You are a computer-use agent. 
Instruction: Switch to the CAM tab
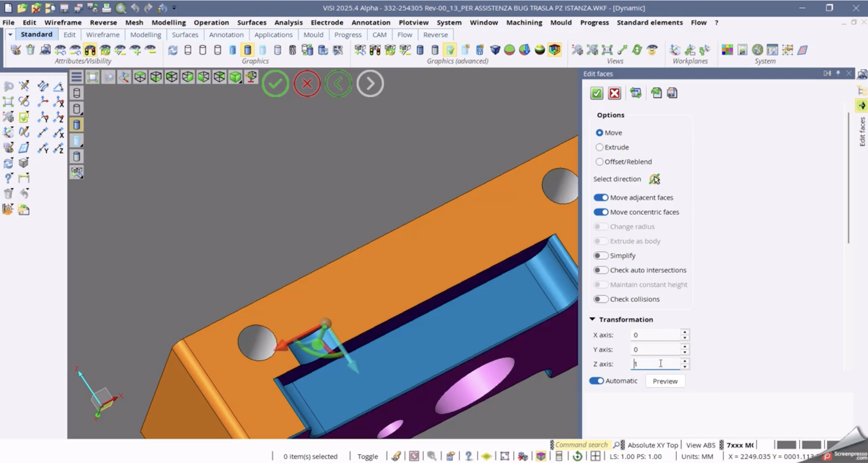point(379,35)
